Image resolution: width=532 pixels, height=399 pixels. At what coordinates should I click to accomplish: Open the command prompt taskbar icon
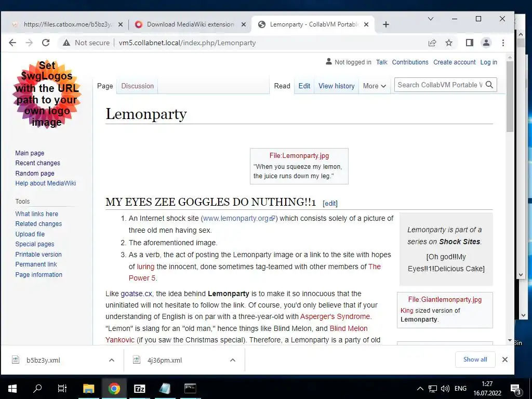pyautogui.click(x=190, y=389)
